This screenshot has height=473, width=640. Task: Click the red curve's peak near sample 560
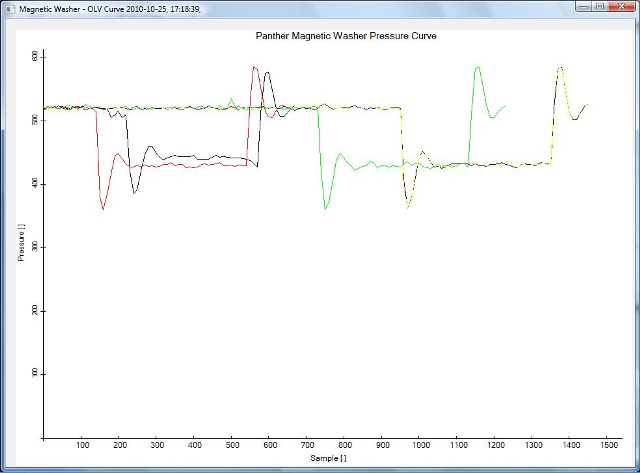(254, 67)
